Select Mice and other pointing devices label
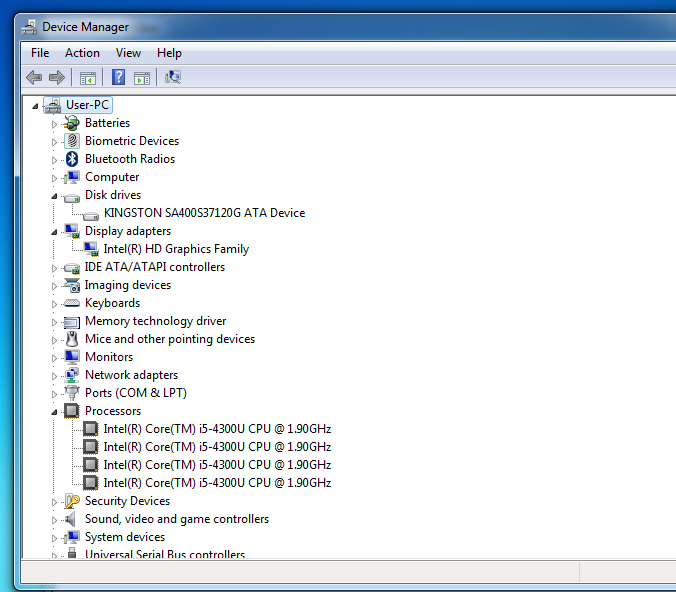This screenshot has width=676, height=592. click(x=170, y=339)
